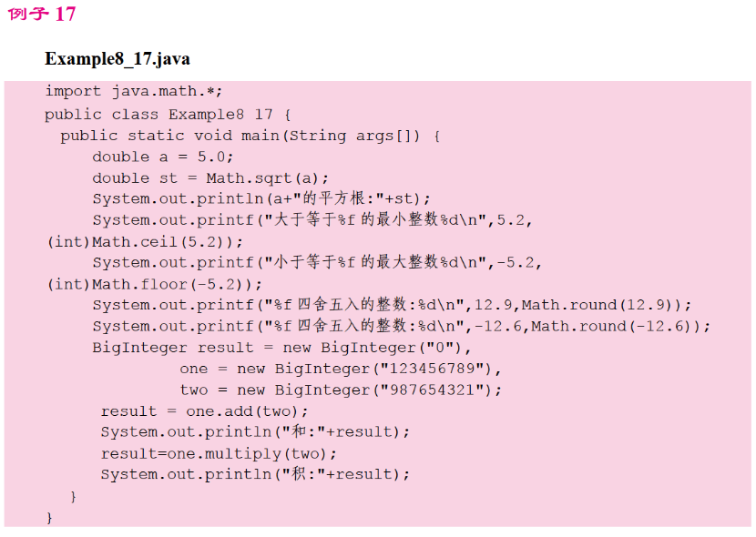
Task: Click the BigInteger("123456789") line
Action: pyautogui.click(x=341, y=369)
